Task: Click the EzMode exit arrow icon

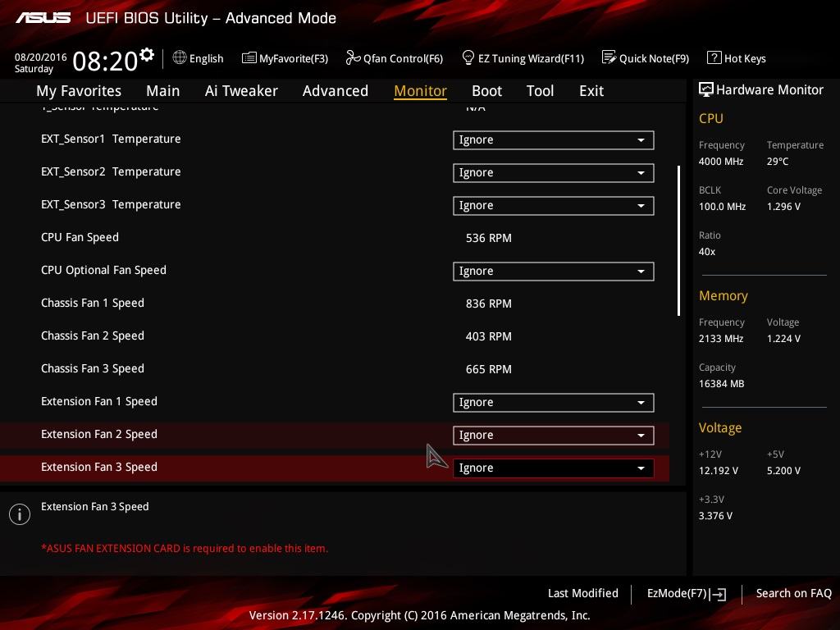Action: pyautogui.click(x=718, y=594)
